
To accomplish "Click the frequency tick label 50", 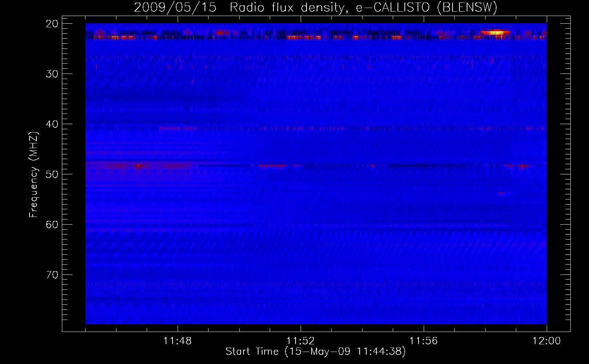I will coord(52,174).
